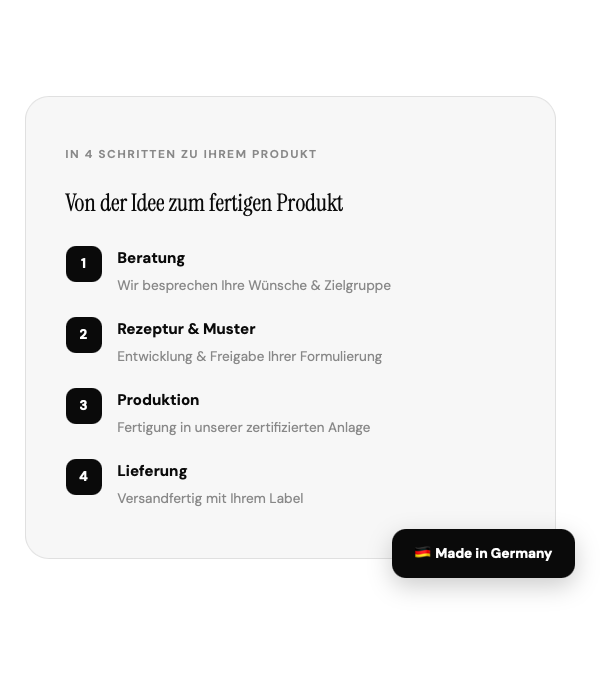Click the word Zielgruppe in first description
The image size is (602, 685).
click(x=357, y=285)
